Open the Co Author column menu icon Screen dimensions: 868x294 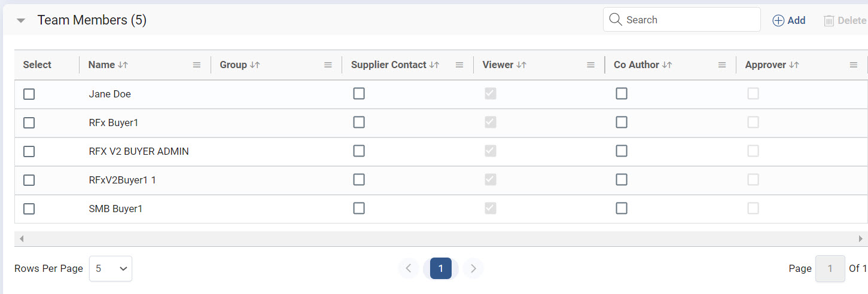point(722,65)
